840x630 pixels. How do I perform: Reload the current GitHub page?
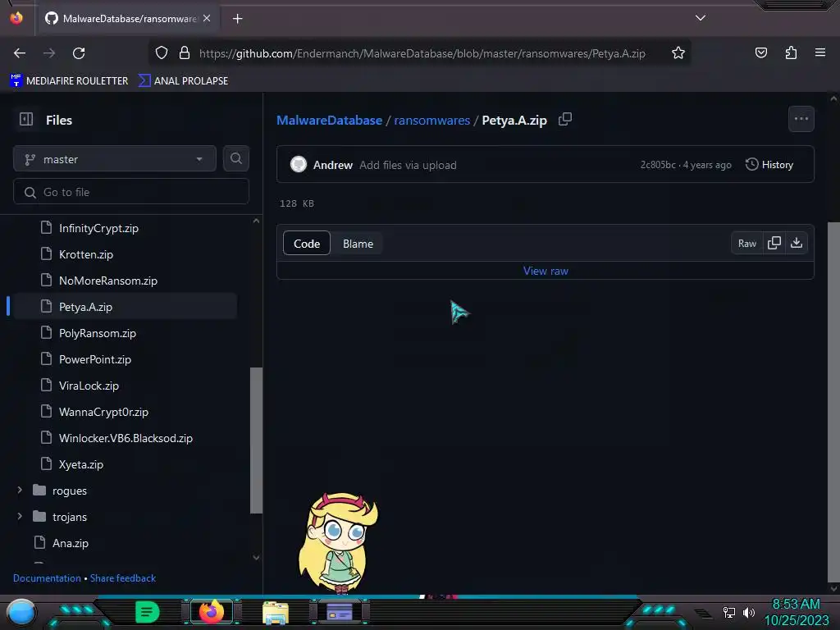click(79, 53)
